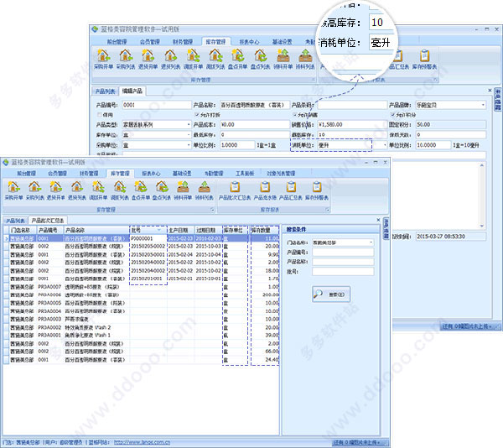Click the 搜索 button with magnifier

(331, 294)
